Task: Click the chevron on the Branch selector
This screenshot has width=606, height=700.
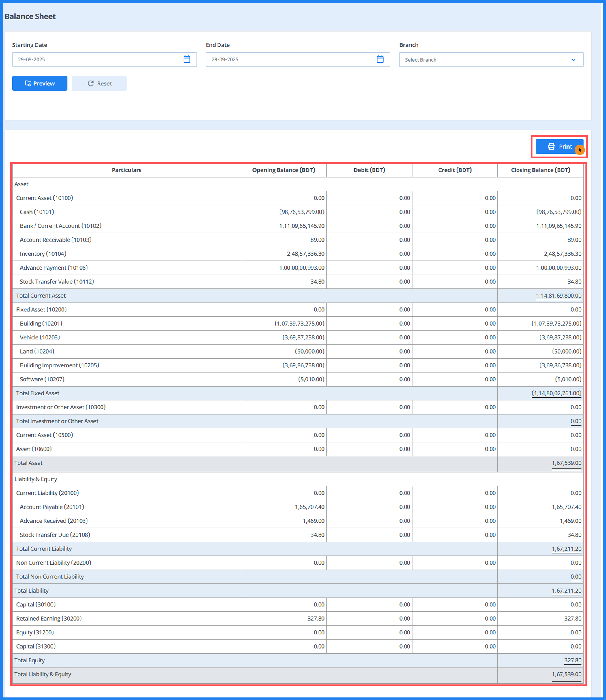Action: click(574, 59)
